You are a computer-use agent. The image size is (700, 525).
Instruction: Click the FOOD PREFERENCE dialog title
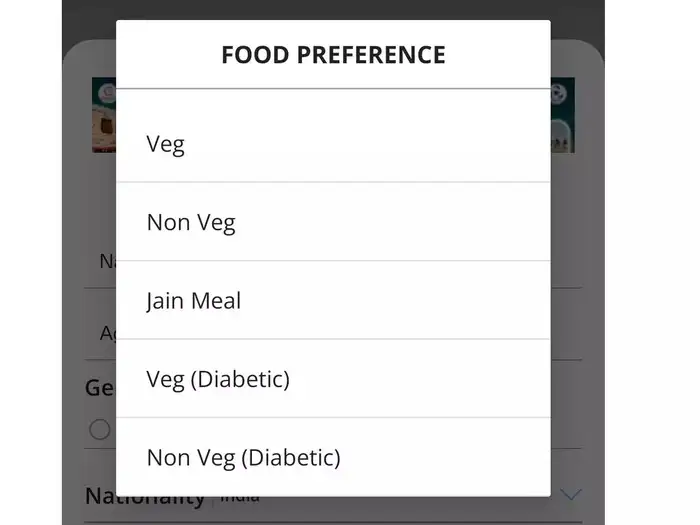click(333, 54)
